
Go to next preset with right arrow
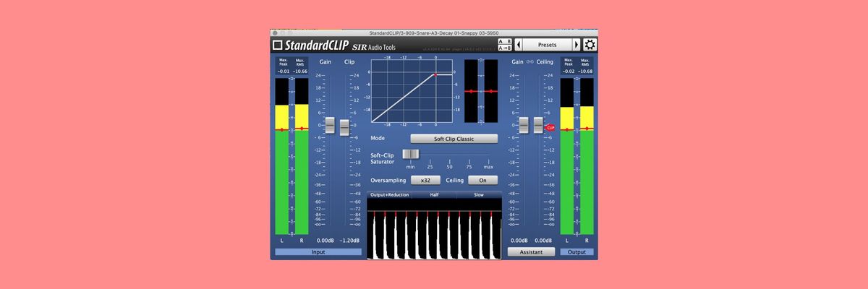pyautogui.click(x=576, y=45)
